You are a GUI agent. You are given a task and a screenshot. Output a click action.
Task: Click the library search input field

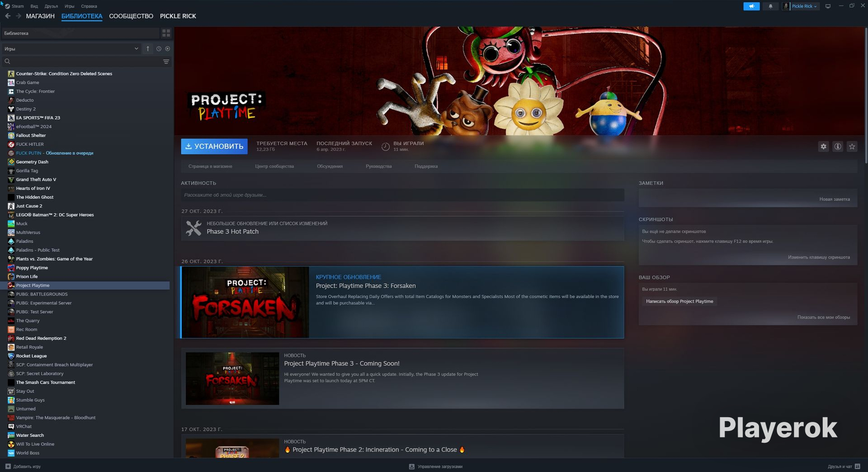click(86, 61)
